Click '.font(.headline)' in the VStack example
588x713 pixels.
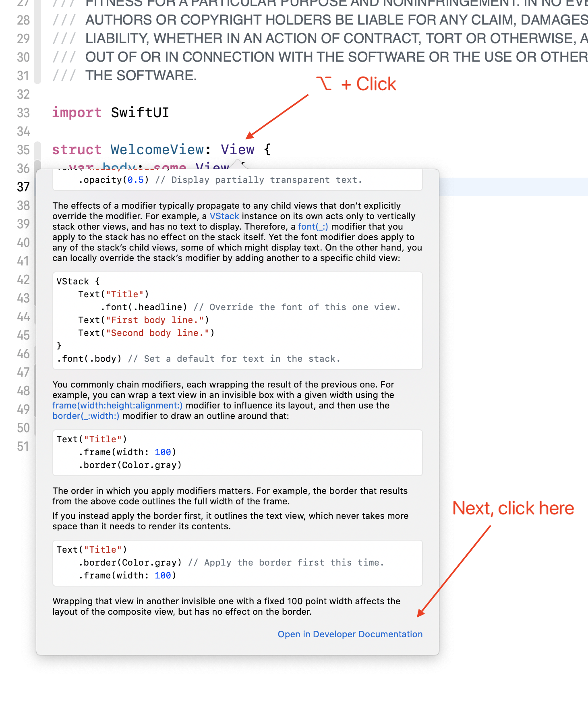click(x=144, y=307)
